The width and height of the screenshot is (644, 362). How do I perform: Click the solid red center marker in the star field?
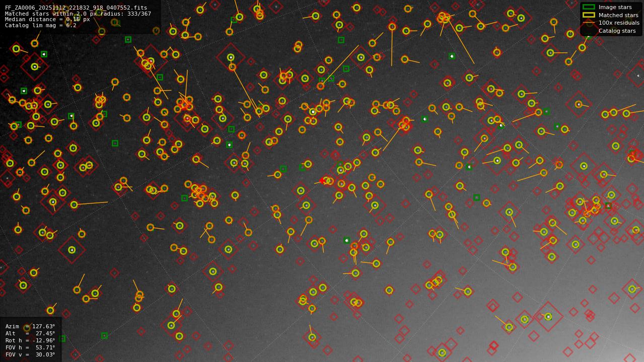pos(322,181)
